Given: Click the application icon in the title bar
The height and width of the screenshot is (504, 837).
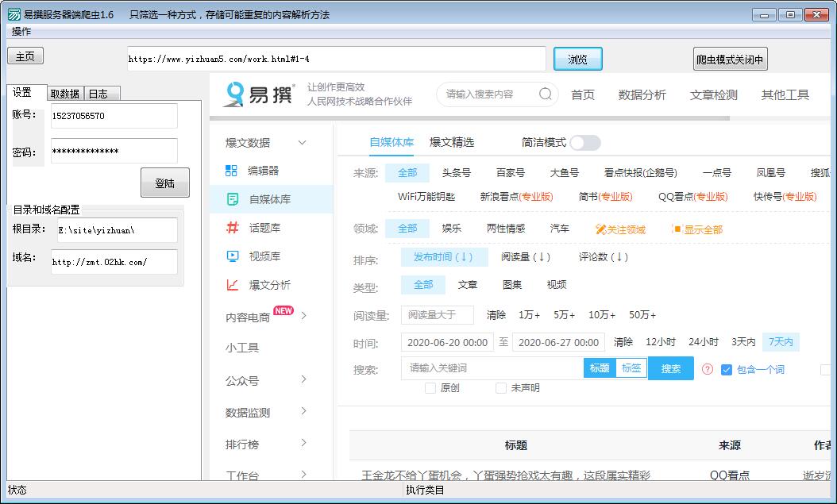Looking at the screenshot, I should [13, 13].
